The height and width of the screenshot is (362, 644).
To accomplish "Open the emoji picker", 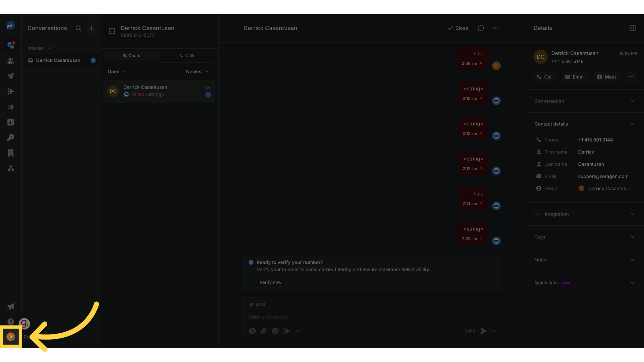I will [x=275, y=331].
